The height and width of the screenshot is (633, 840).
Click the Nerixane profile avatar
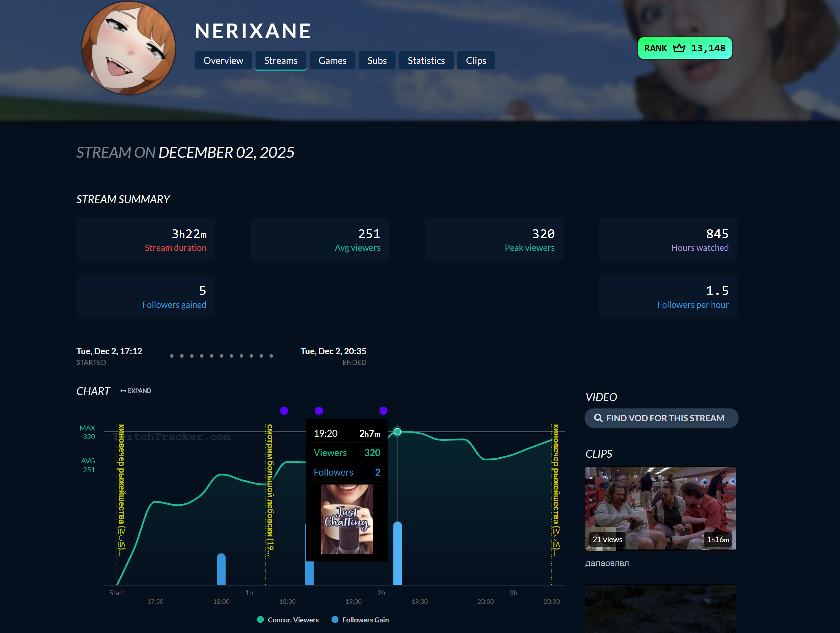(128, 48)
